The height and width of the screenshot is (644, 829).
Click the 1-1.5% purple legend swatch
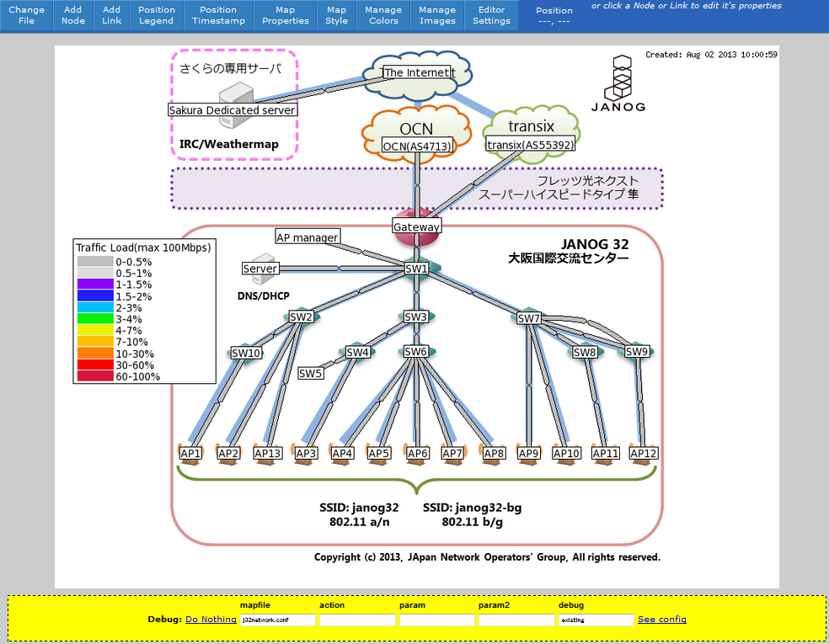(x=95, y=285)
